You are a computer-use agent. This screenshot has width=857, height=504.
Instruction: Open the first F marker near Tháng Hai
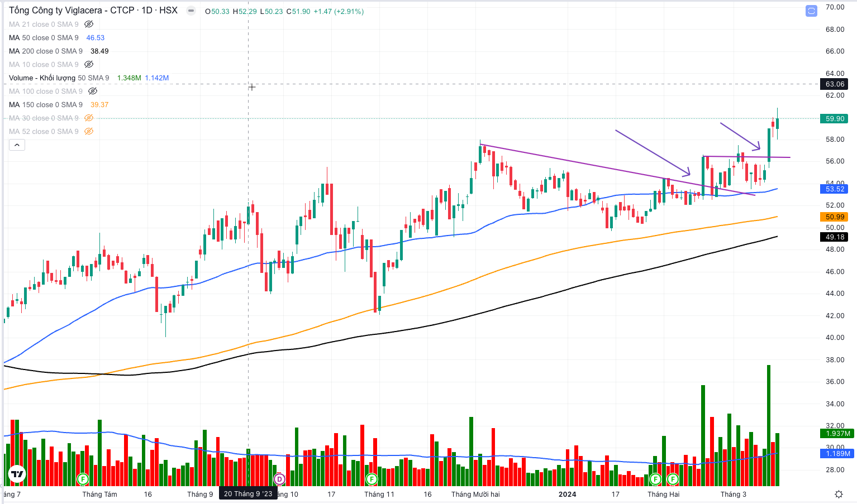[x=656, y=479]
